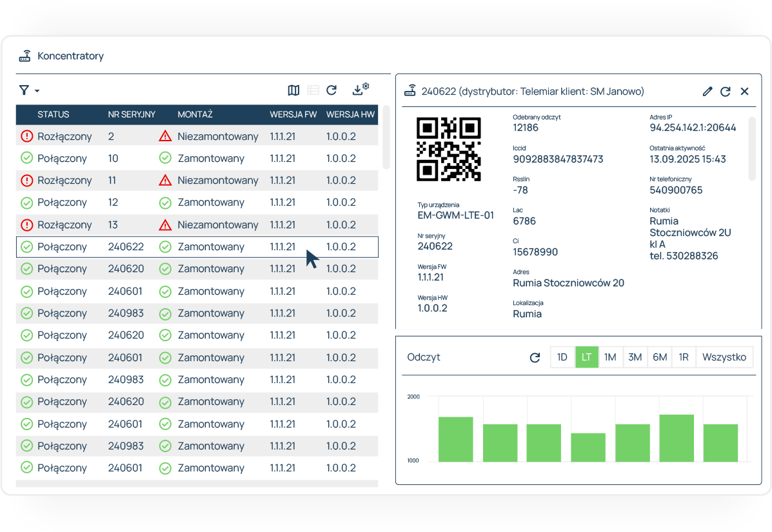Choose the 3M range option
This screenshot has width=772, height=532.
[635, 357]
